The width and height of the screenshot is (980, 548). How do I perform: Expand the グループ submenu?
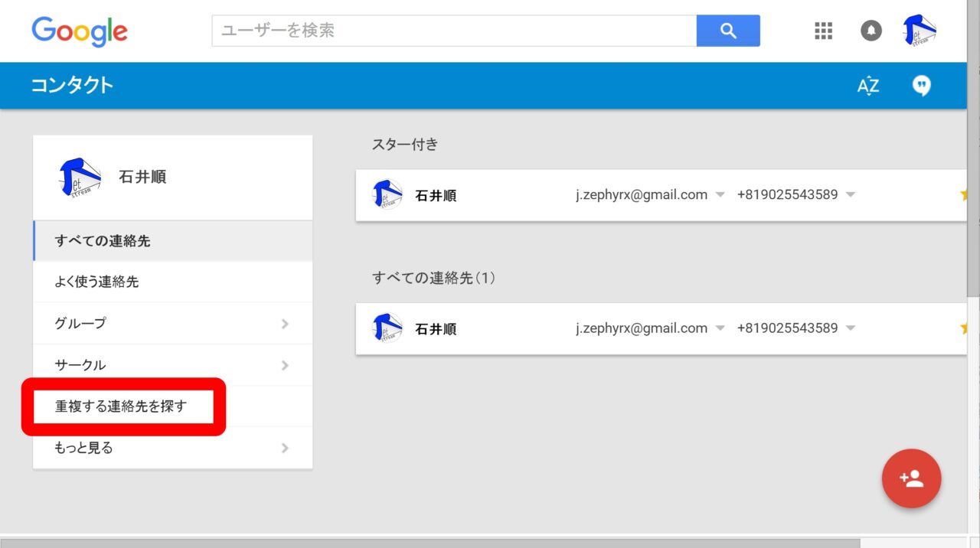(x=285, y=324)
